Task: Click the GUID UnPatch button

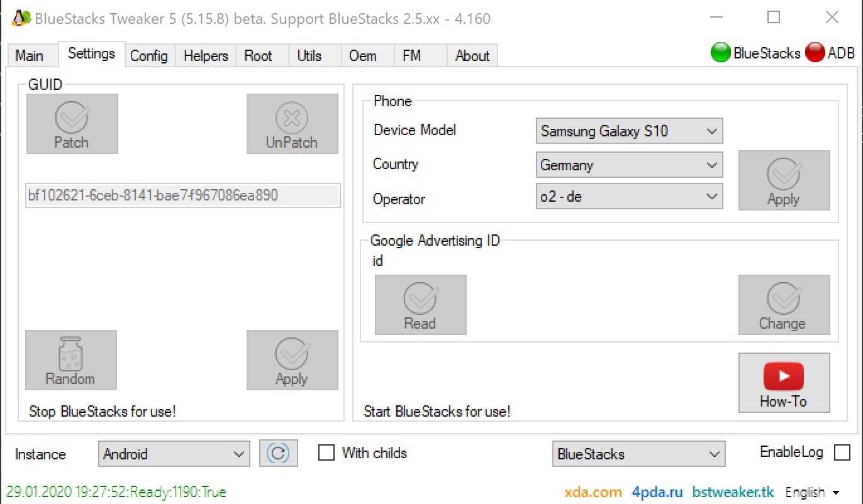Action: pos(292,124)
